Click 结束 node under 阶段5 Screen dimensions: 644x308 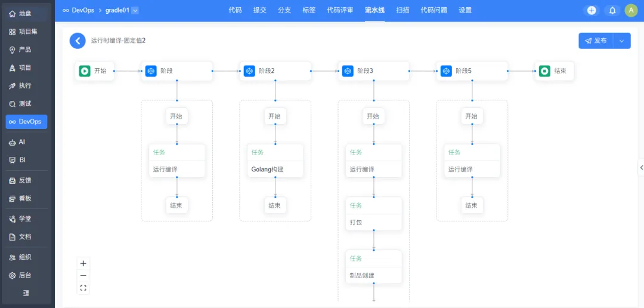click(x=472, y=205)
